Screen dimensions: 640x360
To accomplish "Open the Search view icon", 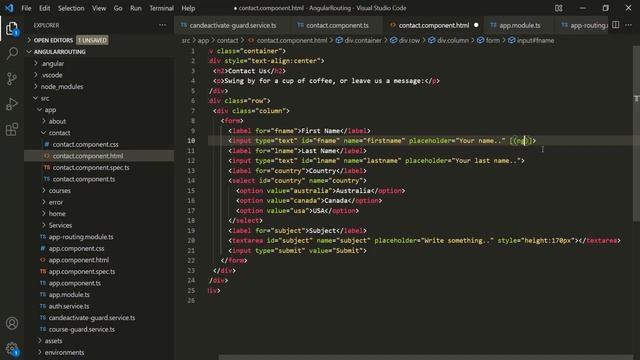I will [12, 53].
